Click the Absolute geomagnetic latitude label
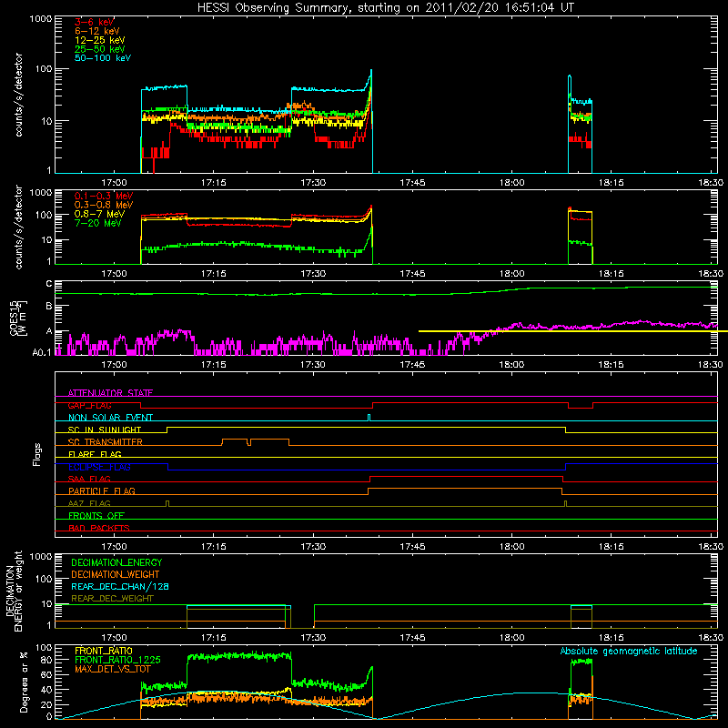Image resolution: width=728 pixels, height=728 pixels. point(629,651)
